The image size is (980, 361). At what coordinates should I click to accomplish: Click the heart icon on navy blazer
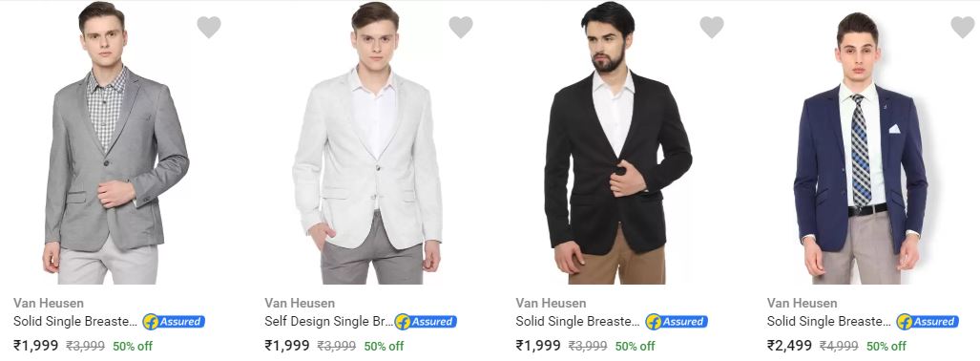click(x=963, y=27)
